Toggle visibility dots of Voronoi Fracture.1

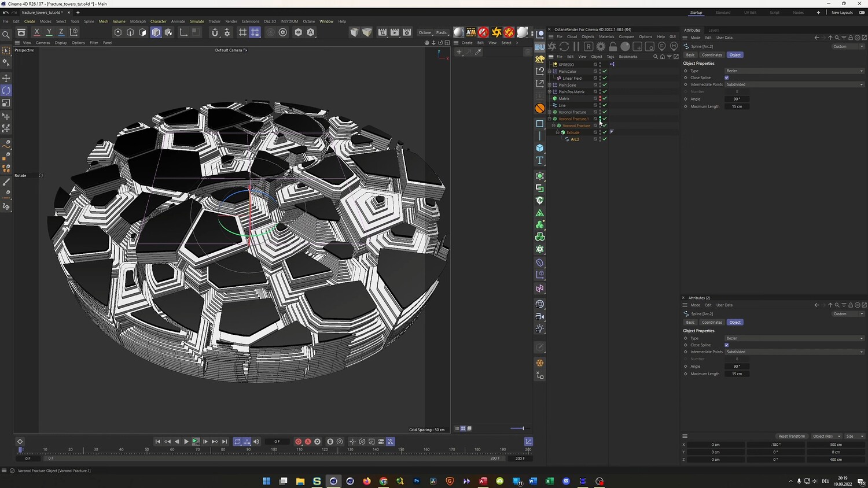[600, 119]
